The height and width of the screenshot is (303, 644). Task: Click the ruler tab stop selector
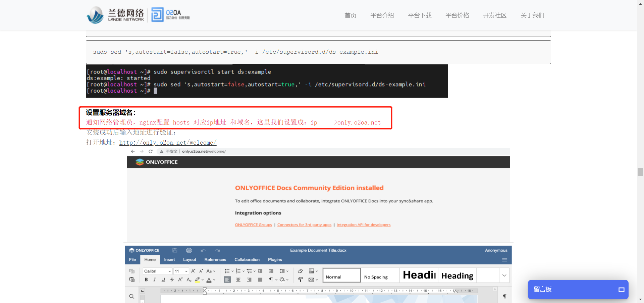(142, 291)
